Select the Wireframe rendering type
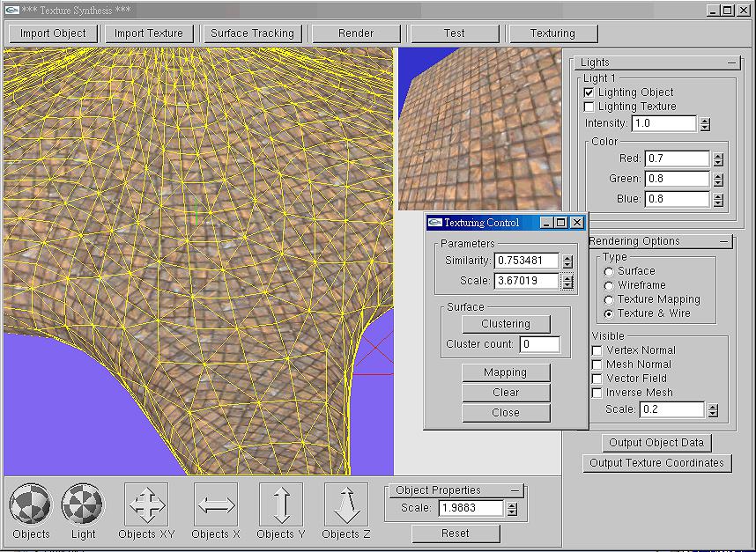756x552 pixels. pyautogui.click(x=609, y=285)
